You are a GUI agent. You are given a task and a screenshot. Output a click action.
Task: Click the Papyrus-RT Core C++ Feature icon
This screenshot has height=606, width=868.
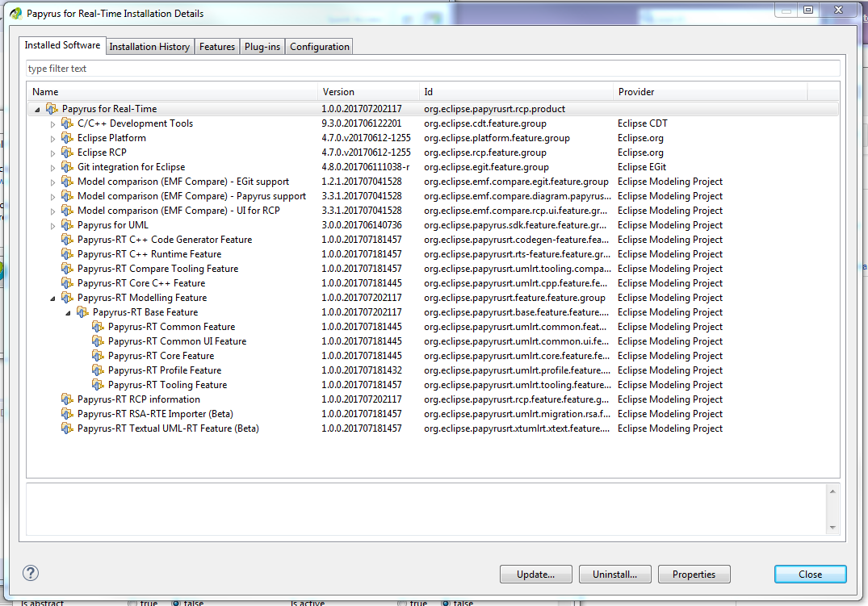pyautogui.click(x=67, y=282)
